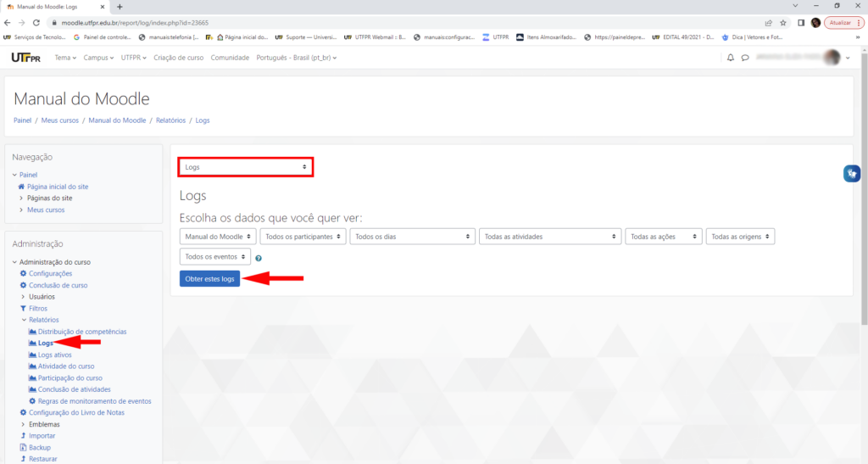
Task: Click the help question mark icon
Action: [259, 258]
